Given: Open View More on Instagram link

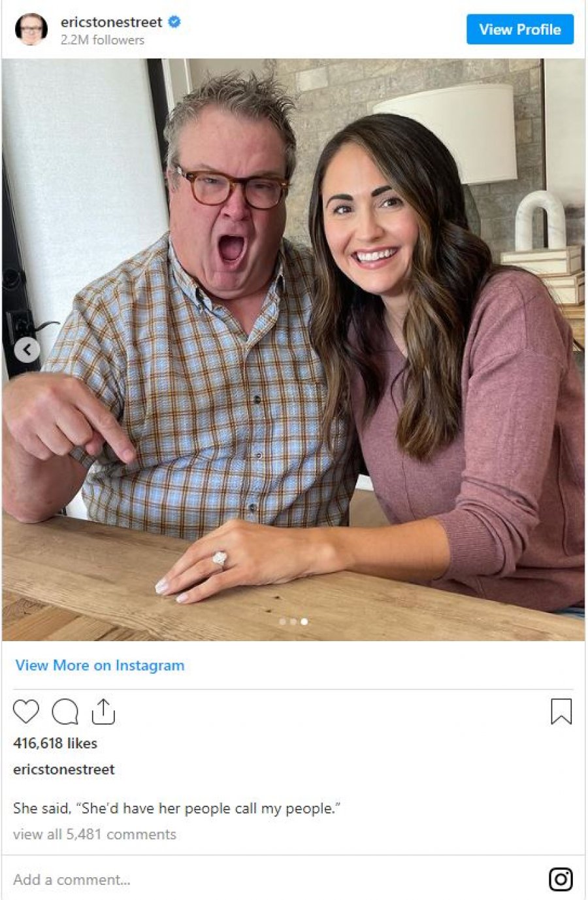Looking at the screenshot, I should (100, 665).
